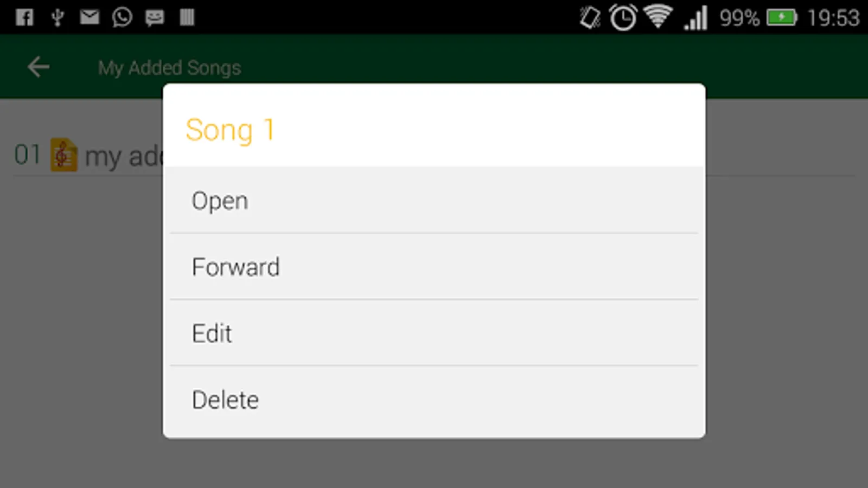Click the vibrate mode status icon
This screenshot has width=868, height=488.
point(590,17)
